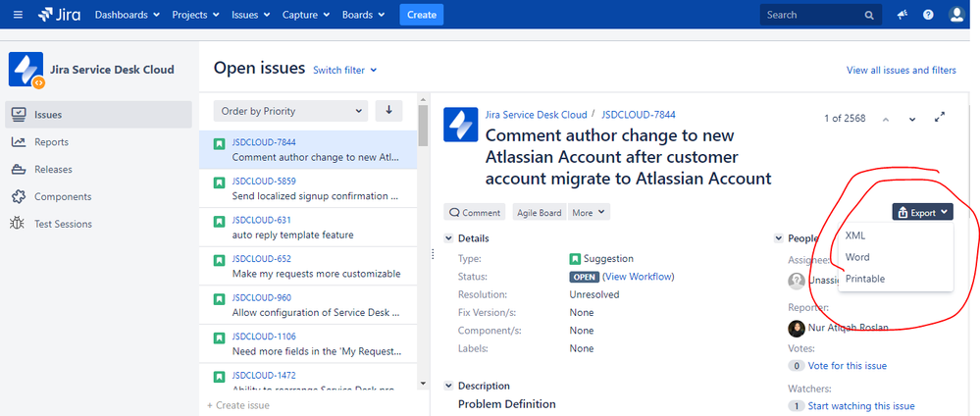Collapse the People section
The image size is (980, 416).
[x=778, y=238]
